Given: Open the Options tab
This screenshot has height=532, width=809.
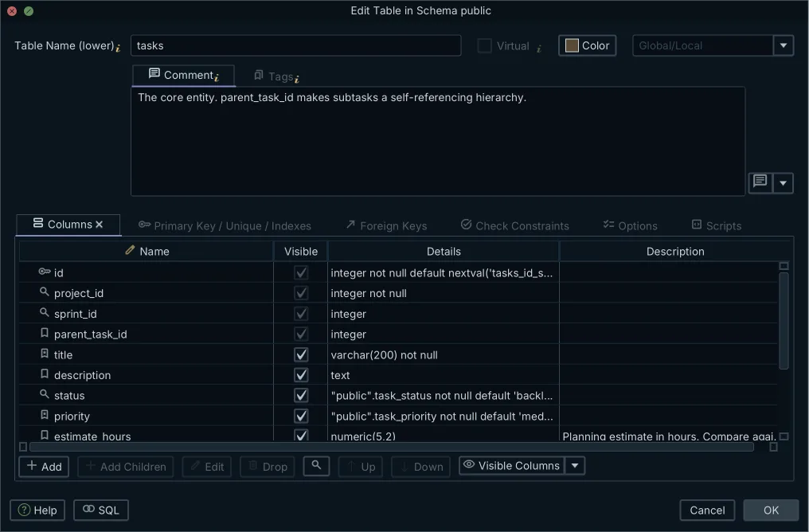Looking at the screenshot, I should pyautogui.click(x=631, y=225).
